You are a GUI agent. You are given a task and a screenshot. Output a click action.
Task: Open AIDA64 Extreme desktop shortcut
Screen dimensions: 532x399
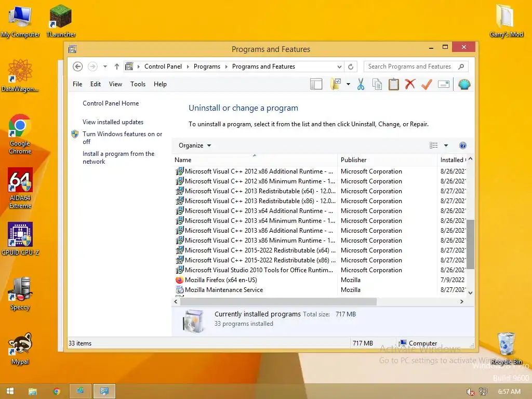click(20, 188)
